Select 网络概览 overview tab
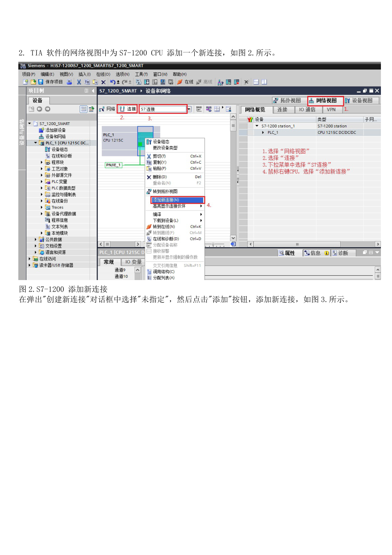The image size is (392, 555). (x=256, y=110)
